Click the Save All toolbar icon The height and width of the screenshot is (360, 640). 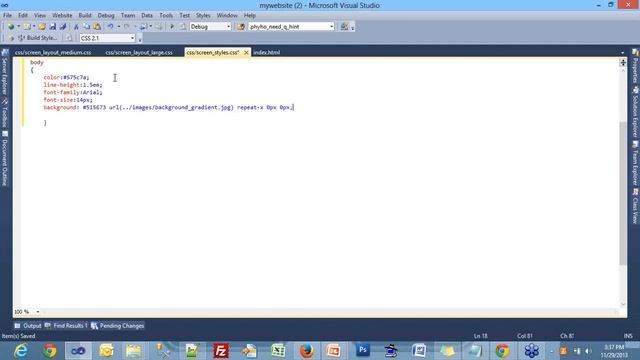[62, 27]
